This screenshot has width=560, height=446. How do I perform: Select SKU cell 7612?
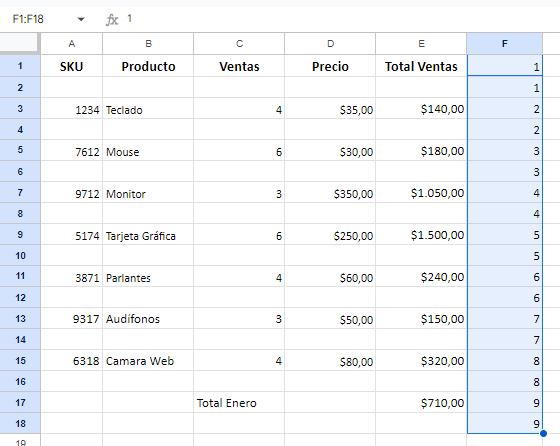[x=71, y=151]
